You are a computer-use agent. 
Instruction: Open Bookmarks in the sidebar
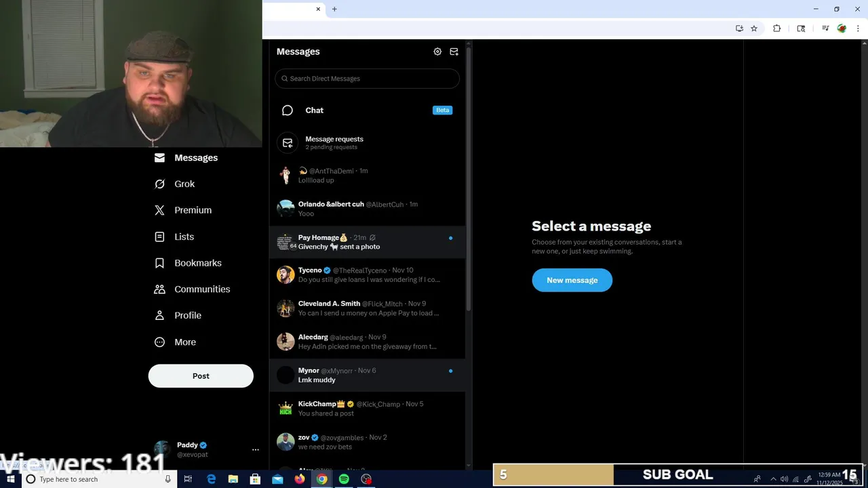click(x=188, y=263)
